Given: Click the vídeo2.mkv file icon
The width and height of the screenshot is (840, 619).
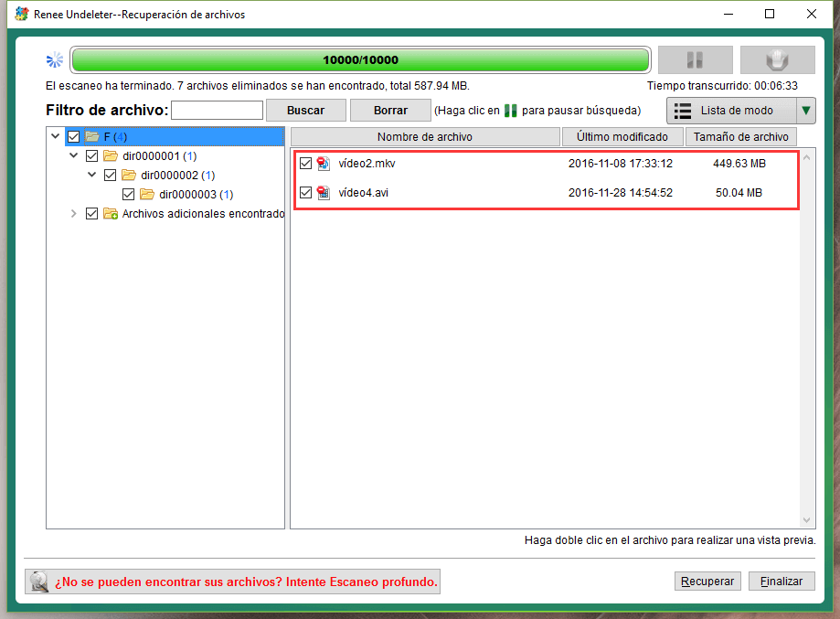Looking at the screenshot, I should 323,164.
